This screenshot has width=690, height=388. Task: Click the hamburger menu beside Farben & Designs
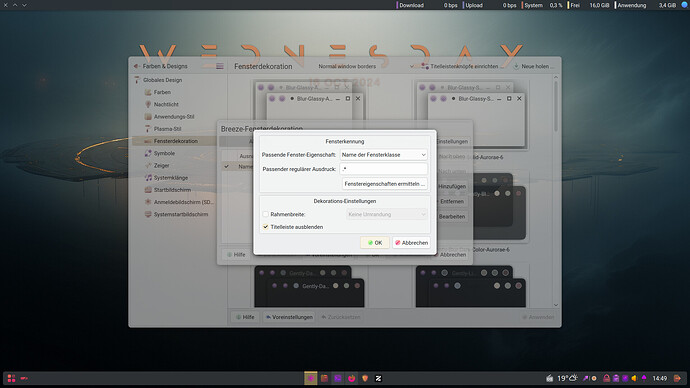coord(220,66)
